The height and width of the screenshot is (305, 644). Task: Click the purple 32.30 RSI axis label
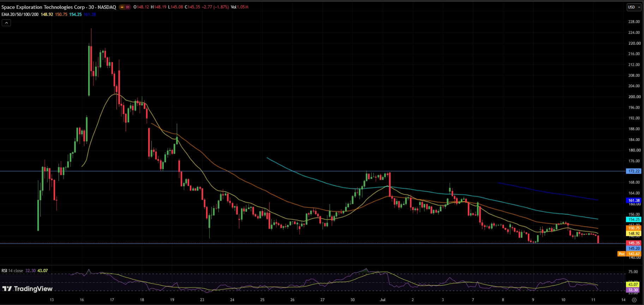(633, 290)
